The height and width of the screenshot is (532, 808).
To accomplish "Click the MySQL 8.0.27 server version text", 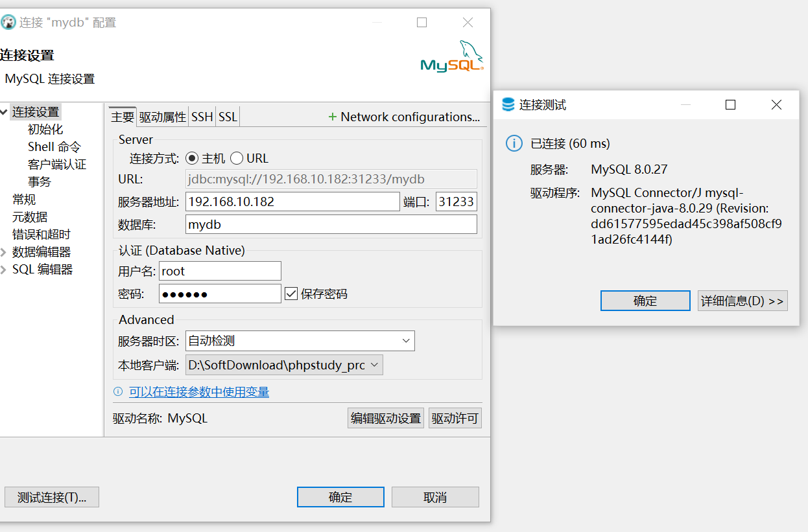I will pyautogui.click(x=629, y=170).
